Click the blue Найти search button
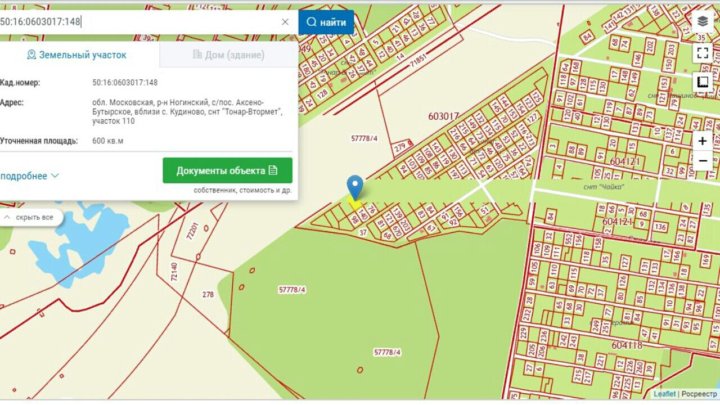 tap(327, 21)
